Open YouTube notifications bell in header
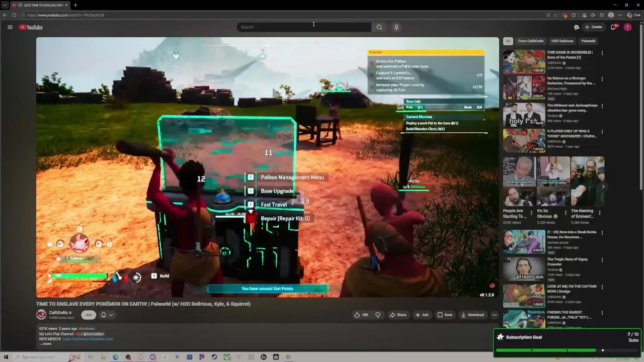The width and height of the screenshot is (644, 362). point(613,27)
